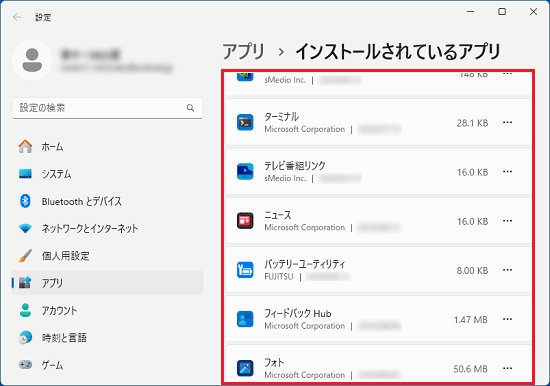Focus the 設定の検索 search box
The image size is (550, 386).
[107, 108]
